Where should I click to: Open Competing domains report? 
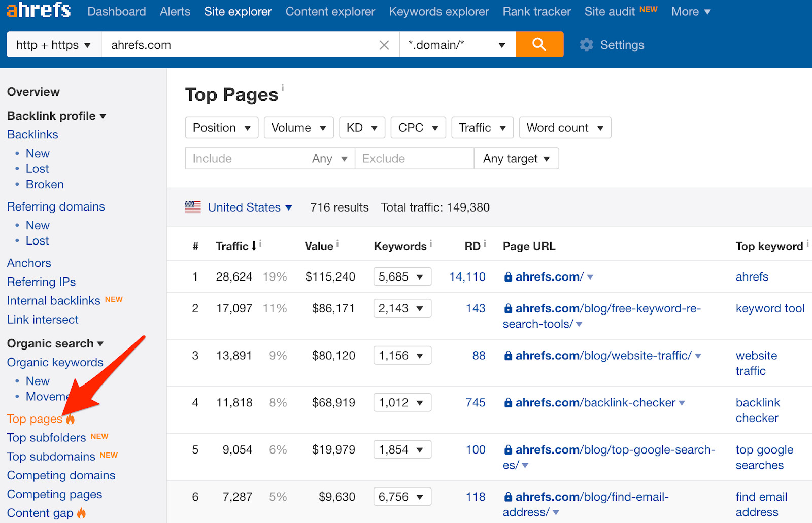tap(61, 475)
